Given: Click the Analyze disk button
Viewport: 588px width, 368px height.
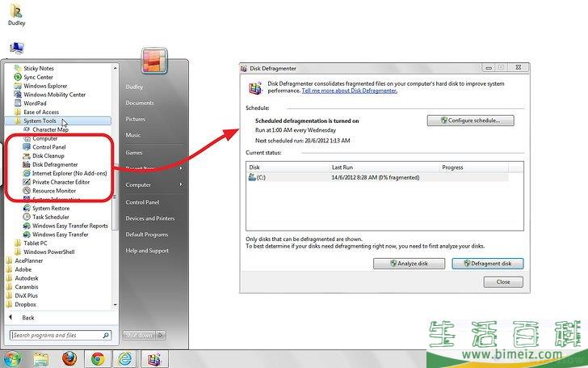Looking at the screenshot, I should point(409,264).
